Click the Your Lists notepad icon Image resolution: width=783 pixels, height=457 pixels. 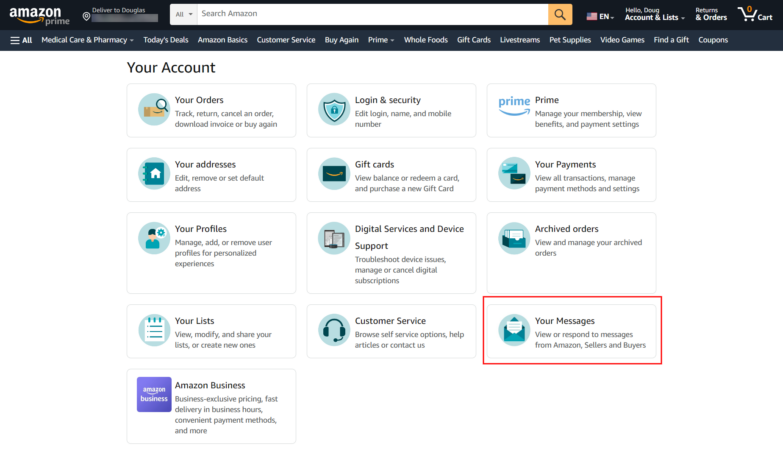[154, 330]
